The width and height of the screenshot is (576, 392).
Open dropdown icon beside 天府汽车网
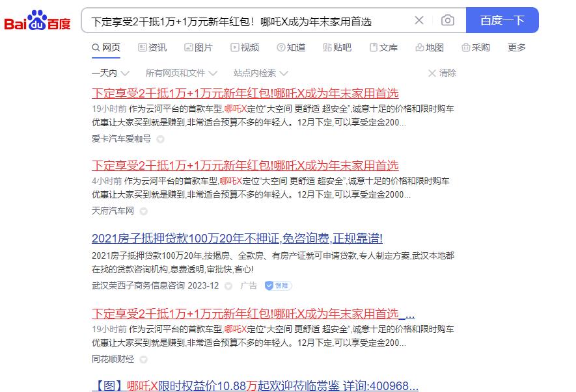144,211
